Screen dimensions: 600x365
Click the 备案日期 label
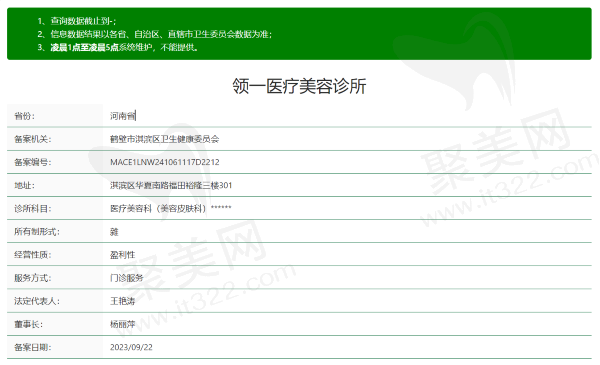click(33, 347)
